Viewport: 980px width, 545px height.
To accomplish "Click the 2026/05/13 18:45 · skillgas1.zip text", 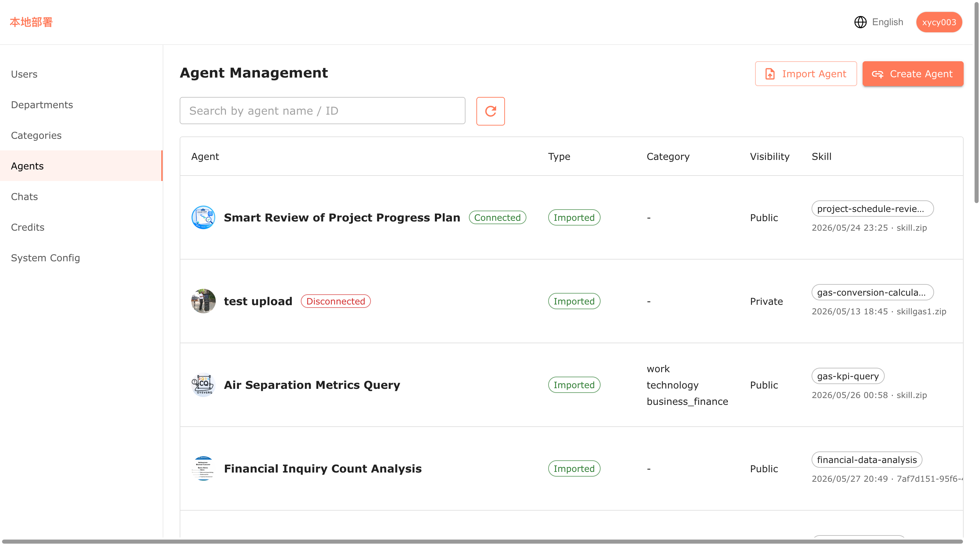I will (879, 312).
